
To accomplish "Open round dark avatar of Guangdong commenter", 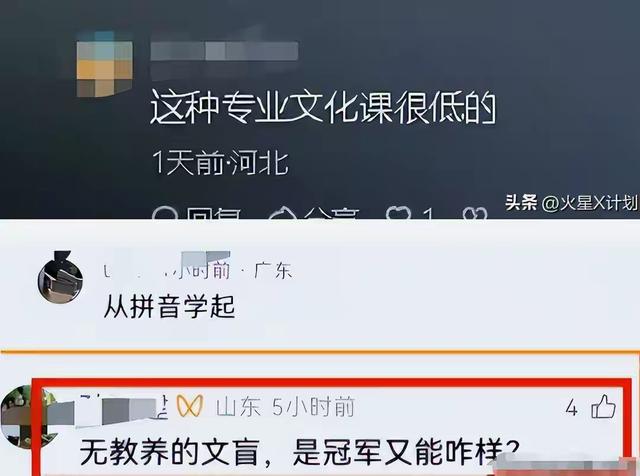I will pos(60,278).
